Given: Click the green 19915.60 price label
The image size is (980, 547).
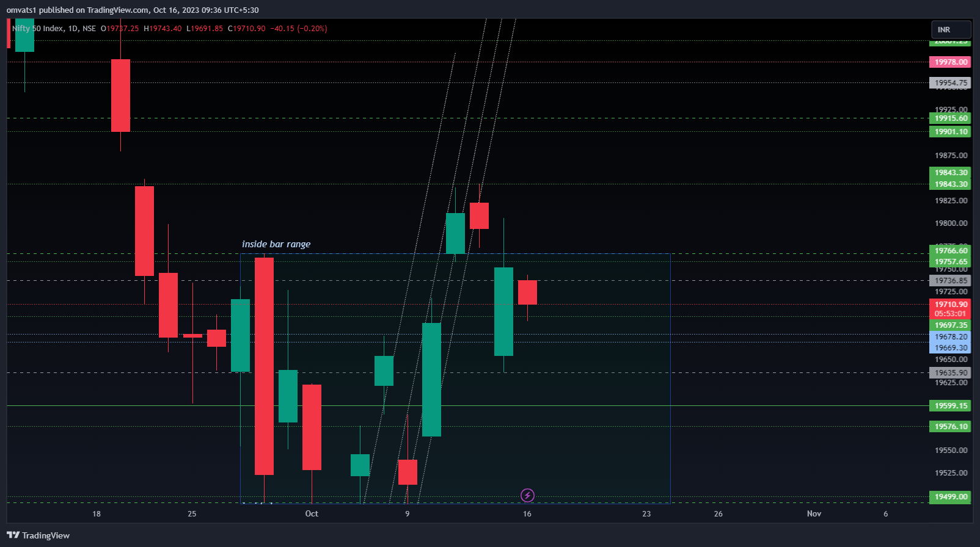Looking at the screenshot, I should tap(950, 118).
